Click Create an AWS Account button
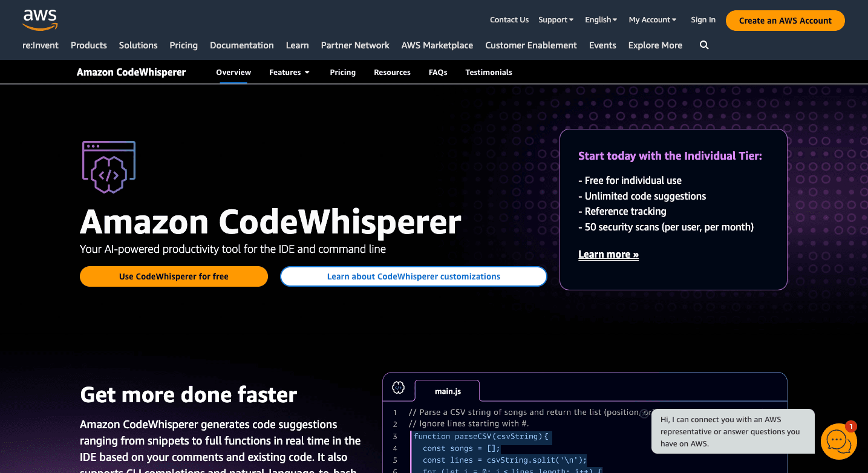 (x=785, y=21)
